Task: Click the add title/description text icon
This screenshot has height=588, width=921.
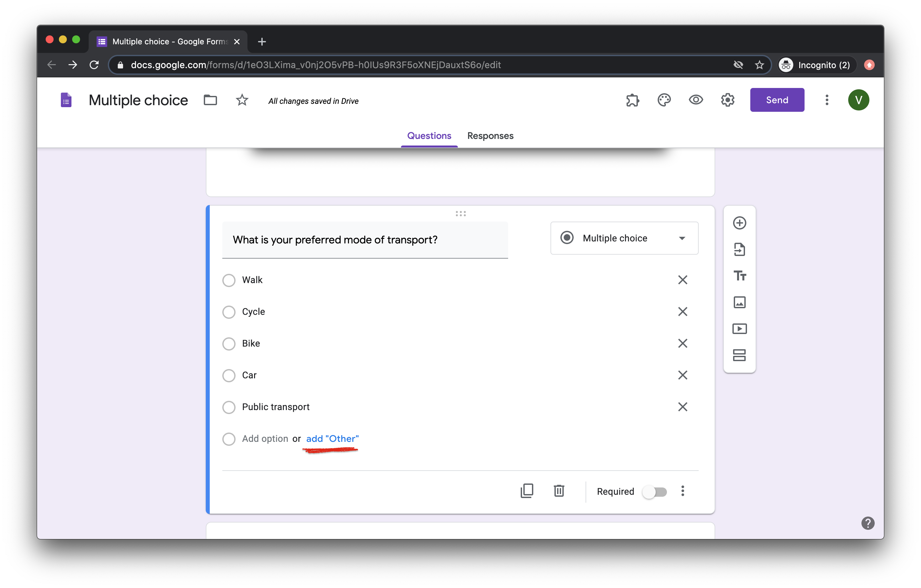Action: pyautogui.click(x=739, y=275)
